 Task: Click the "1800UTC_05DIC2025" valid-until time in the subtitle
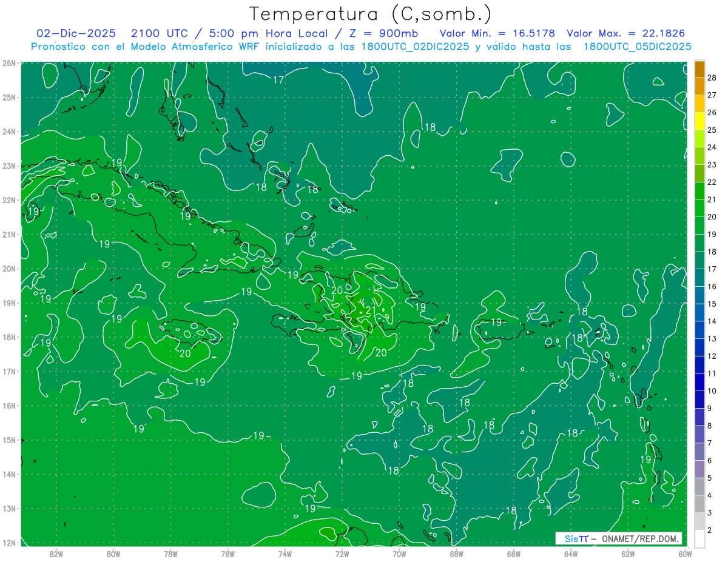click(x=637, y=46)
